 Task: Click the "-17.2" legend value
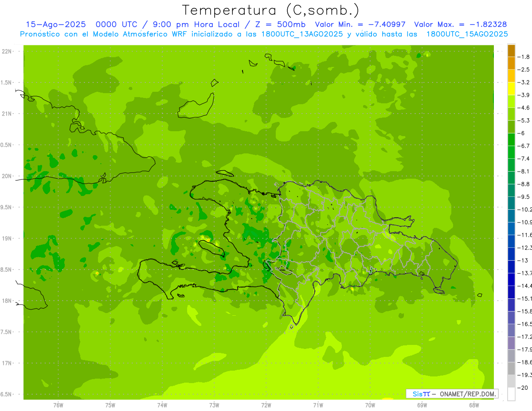click(x=524, y=337)
